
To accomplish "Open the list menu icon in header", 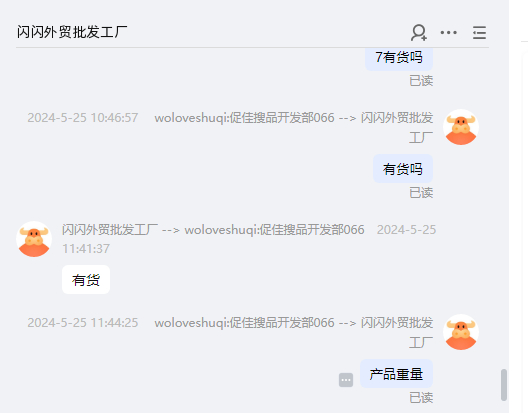I will point(479,33).
